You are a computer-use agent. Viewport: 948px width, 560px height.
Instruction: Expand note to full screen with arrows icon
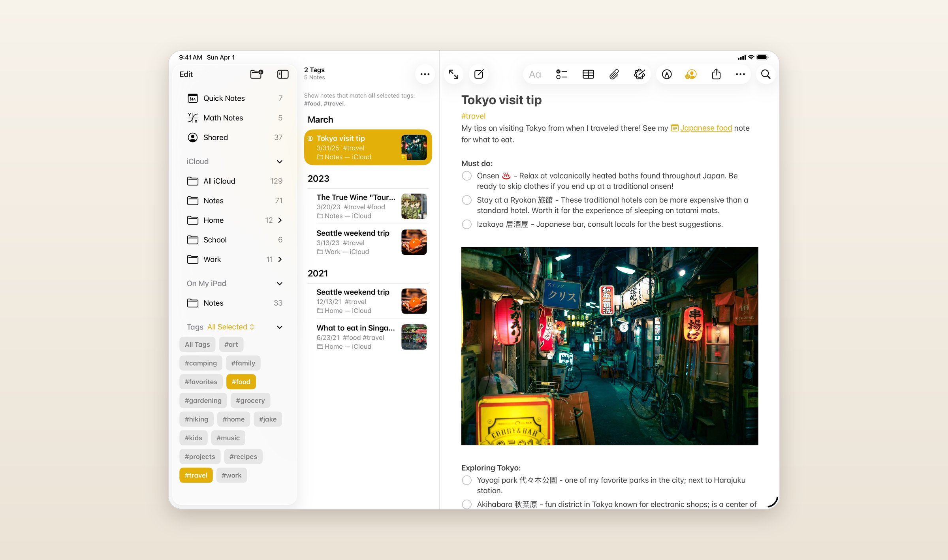[x=453, y=74]
